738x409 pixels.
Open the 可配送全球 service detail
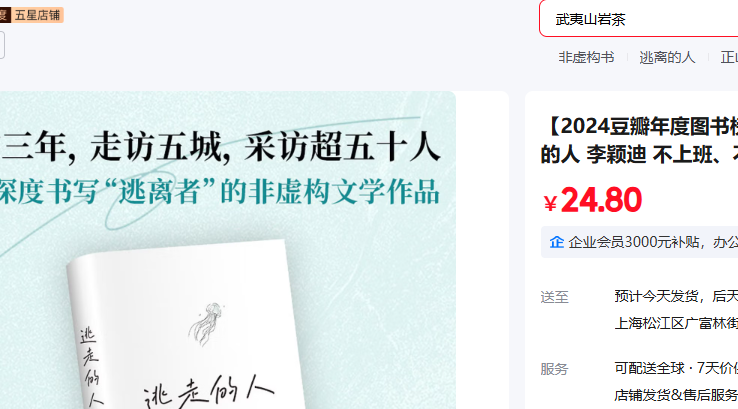649,368
